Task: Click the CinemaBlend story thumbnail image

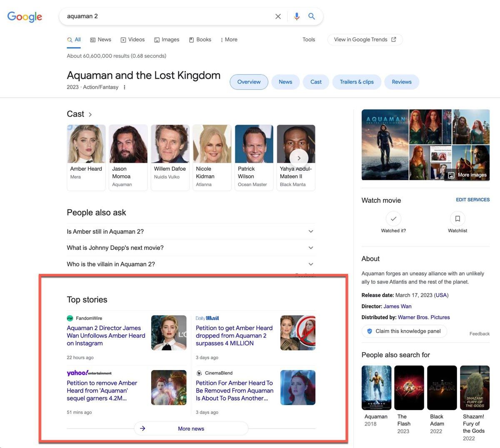Action: pyautogui.click(x=298, y=388)
